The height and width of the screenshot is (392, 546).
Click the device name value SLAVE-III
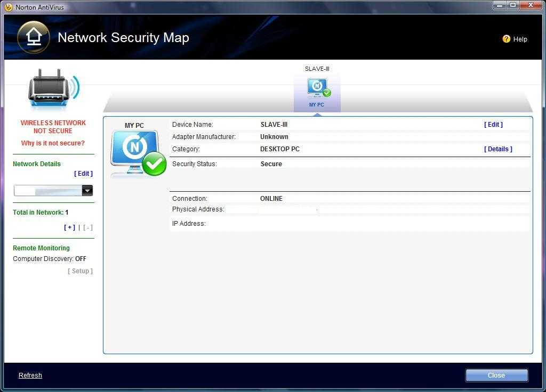[274, 125]
